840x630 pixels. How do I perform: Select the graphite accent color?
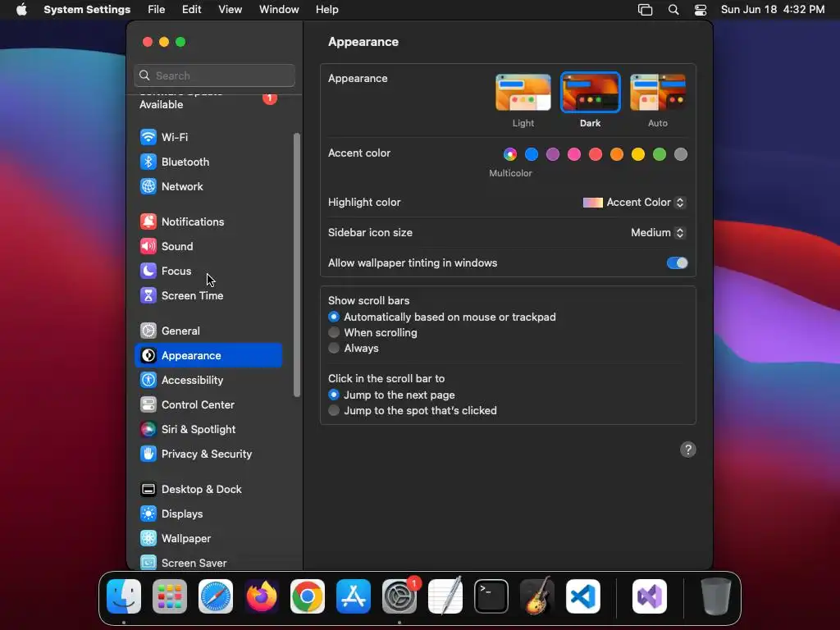(x=680, y=154)
